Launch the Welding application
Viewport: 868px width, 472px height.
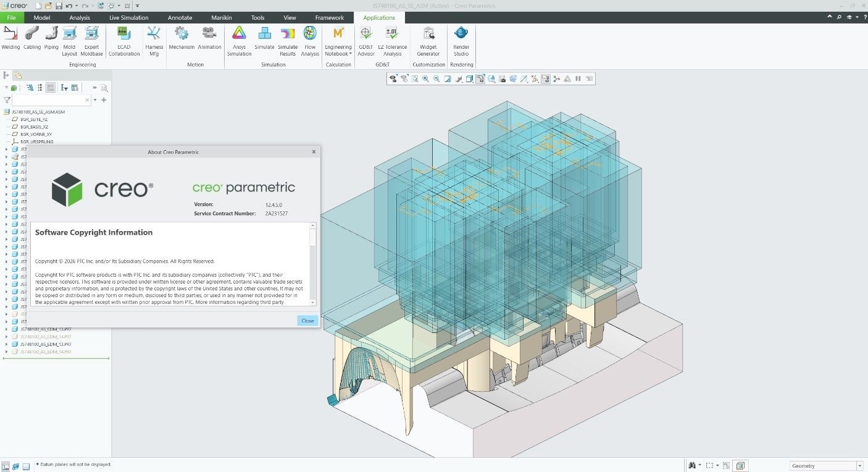click(x=10, y=38)
